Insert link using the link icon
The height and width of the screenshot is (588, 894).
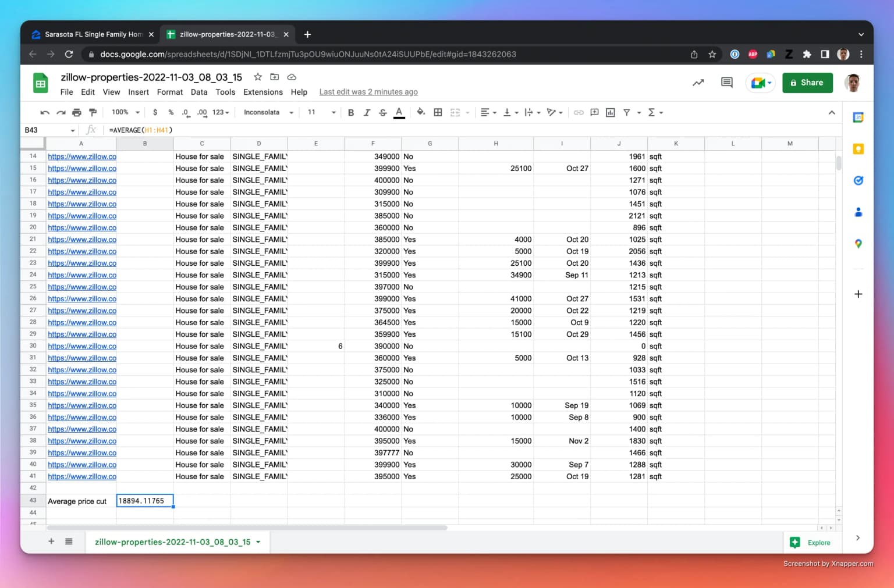(x=579, y=113)
